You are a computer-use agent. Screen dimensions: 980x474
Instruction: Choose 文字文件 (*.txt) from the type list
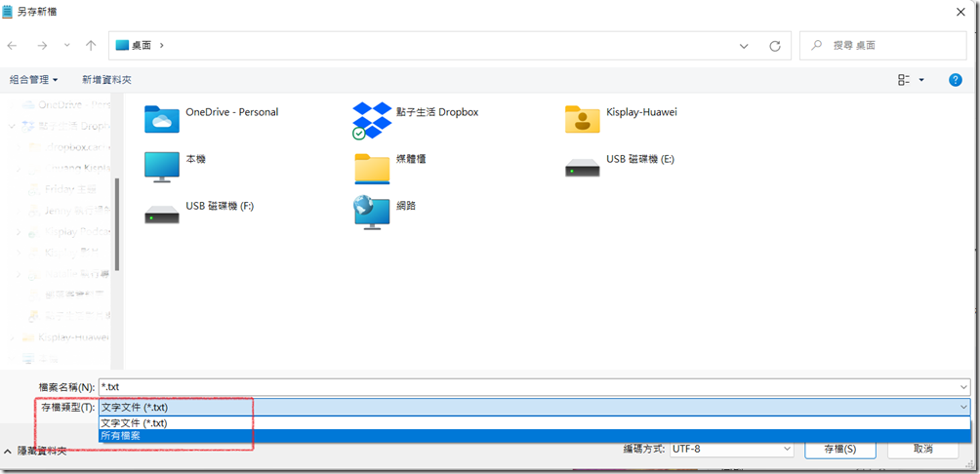click(x=534, y=422)
